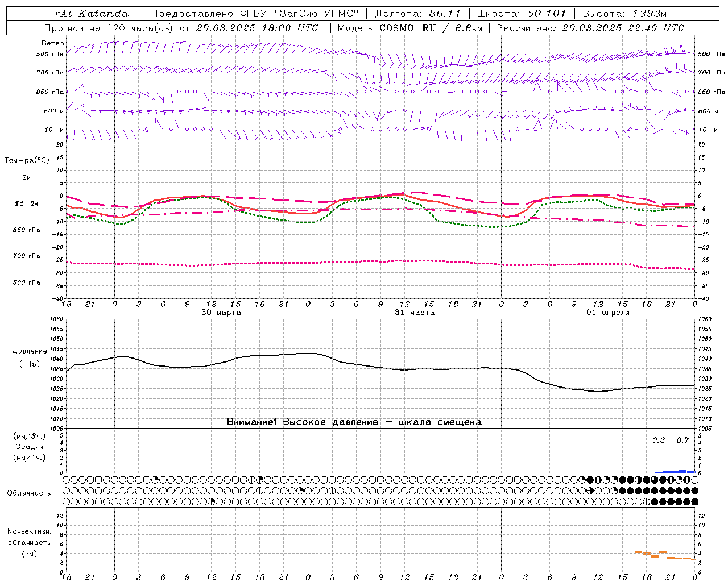Select the 500 гПа temperature legend line
Viewport: 728px width, 582px height.
click(25, 289)
